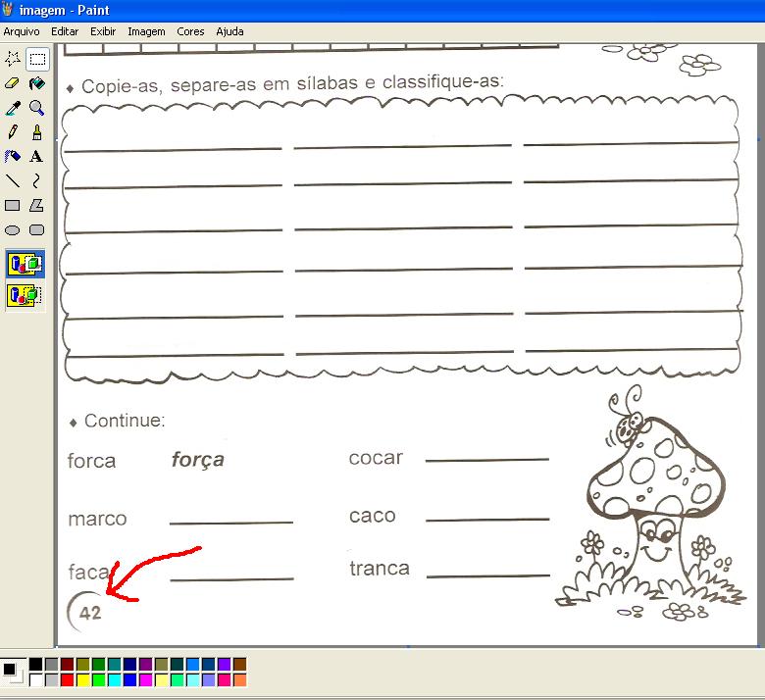
Task: Click the word "tranca" on the canvas
Action: pyautogui.click(x=380, y=568)
